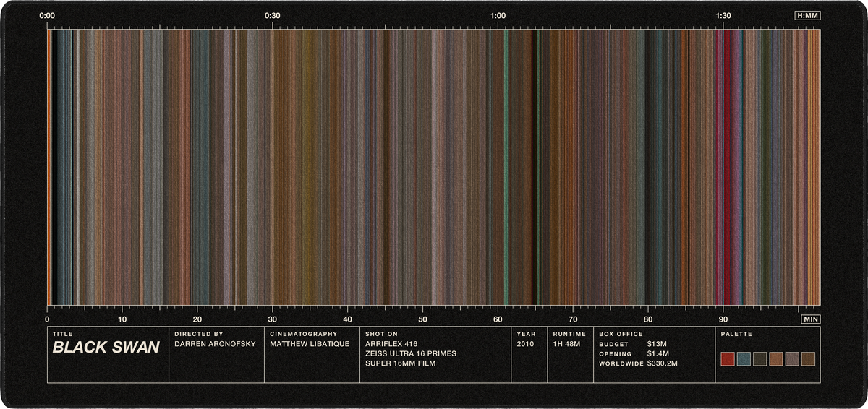Click the 70 minute axis label
Screen dimensions: 868x409
[x=573, y=319]
